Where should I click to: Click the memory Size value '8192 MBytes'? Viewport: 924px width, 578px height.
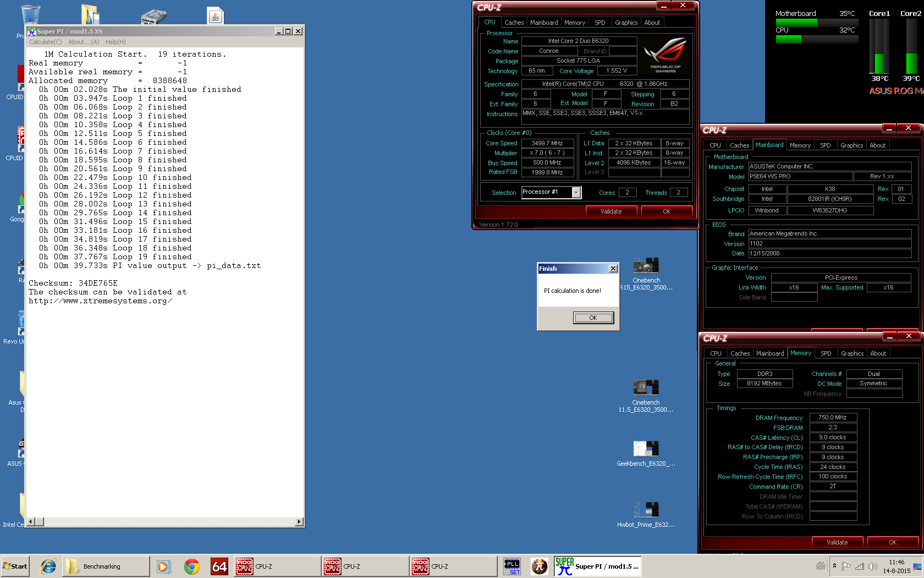click(x=765, y=384)
